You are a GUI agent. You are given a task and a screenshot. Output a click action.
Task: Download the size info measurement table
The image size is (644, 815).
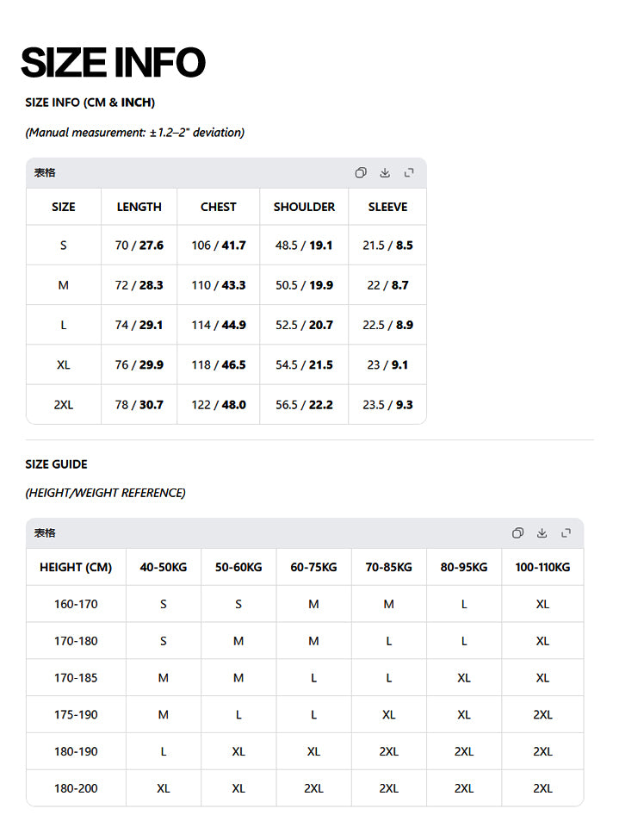[385, 172]
